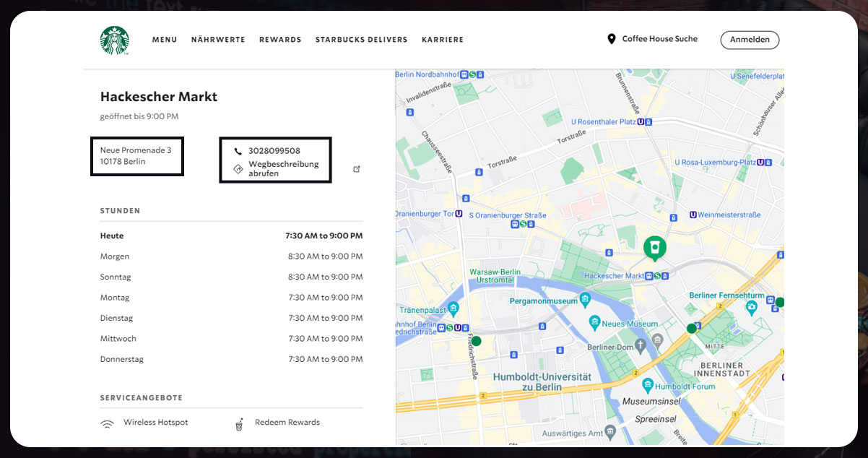The image size is (868, 458).
Task: Open the NÄHRWERTE navigation item
Action: (218, 40)
